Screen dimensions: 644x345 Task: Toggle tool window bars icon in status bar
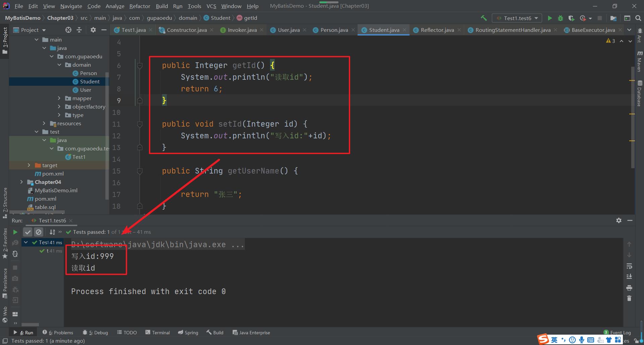(5, 341)
